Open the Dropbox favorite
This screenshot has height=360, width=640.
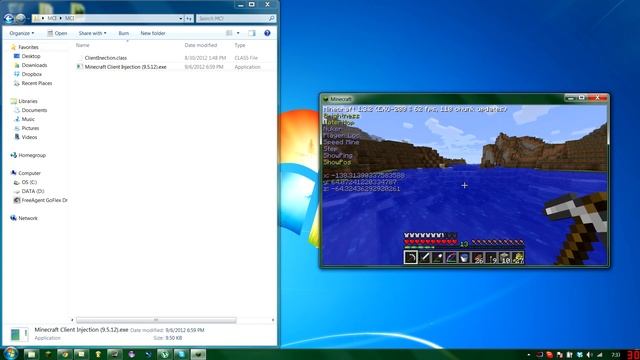[31, 74]
